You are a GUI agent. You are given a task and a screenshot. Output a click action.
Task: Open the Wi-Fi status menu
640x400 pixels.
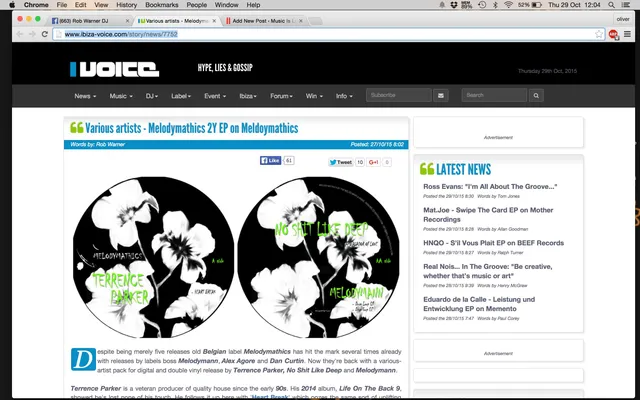[508, 5]
